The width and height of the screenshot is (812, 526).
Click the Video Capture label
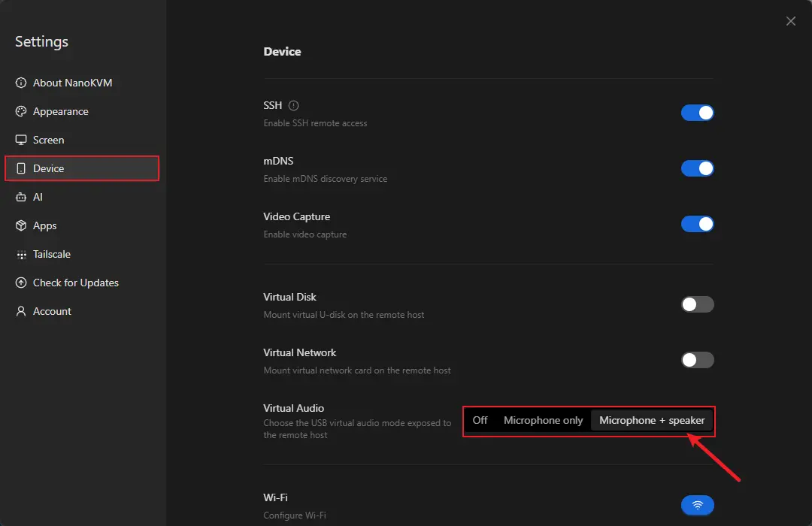(x=297, y=217)
